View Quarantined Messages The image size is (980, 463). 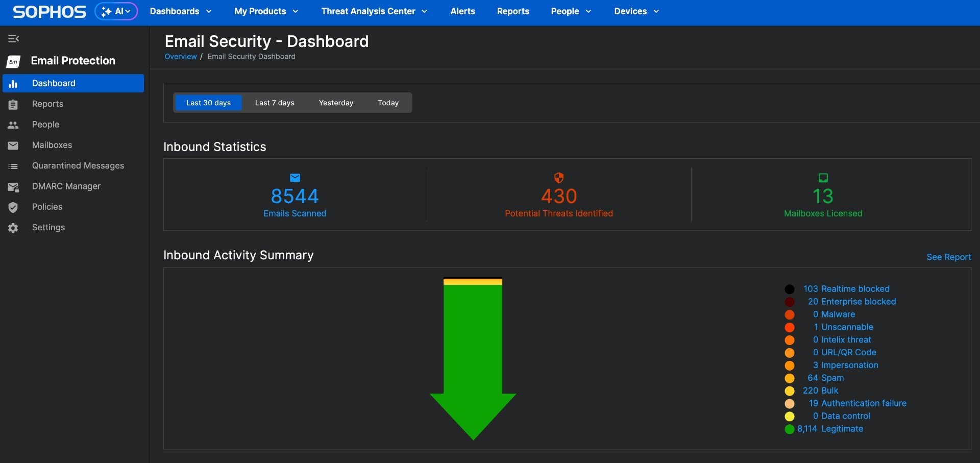pyautogui.click(x=78, y=165)
